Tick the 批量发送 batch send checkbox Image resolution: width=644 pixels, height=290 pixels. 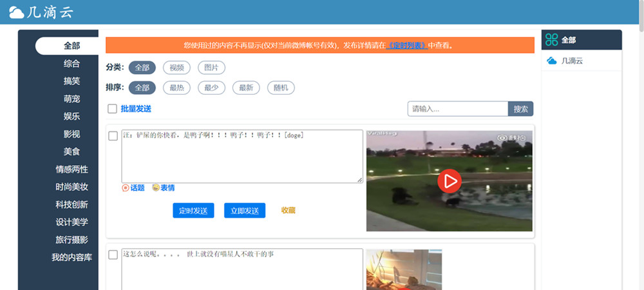[x=112, y=109]
